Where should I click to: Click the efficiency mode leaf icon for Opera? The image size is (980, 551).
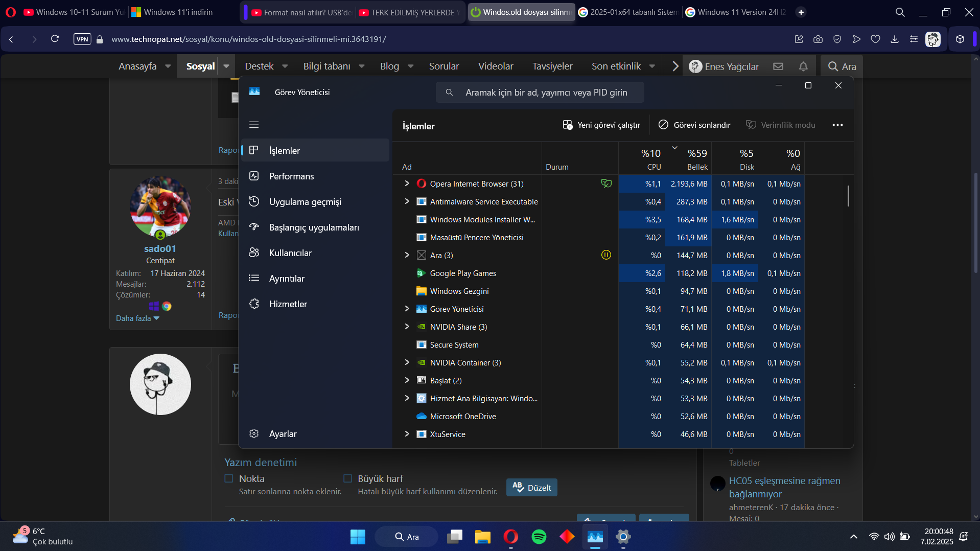(606, 183)
